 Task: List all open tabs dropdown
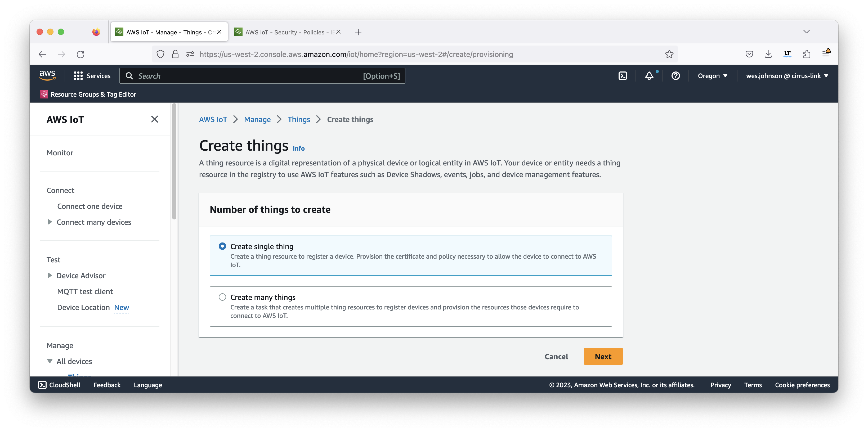[x=806, y=32]
